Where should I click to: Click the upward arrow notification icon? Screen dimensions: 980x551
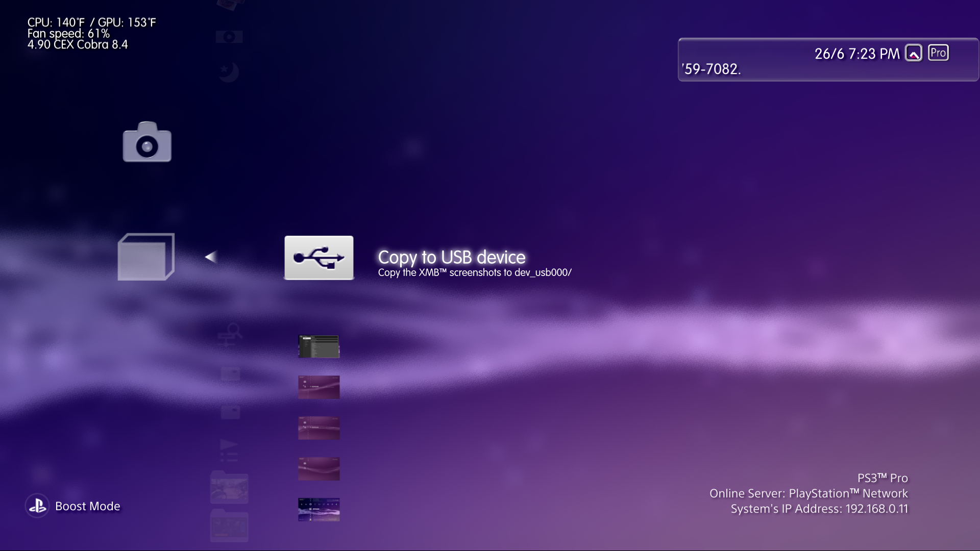[914, 53]
